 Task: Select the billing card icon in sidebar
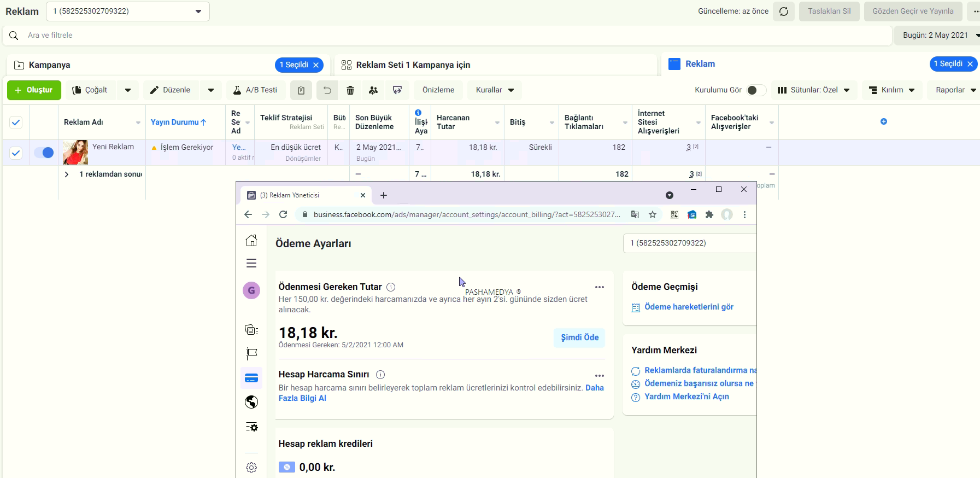click(251, 378)
